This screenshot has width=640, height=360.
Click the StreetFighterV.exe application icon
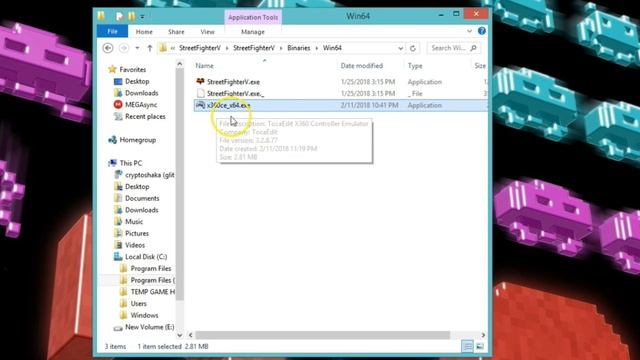pyautogui.click(x=200, y=81)
